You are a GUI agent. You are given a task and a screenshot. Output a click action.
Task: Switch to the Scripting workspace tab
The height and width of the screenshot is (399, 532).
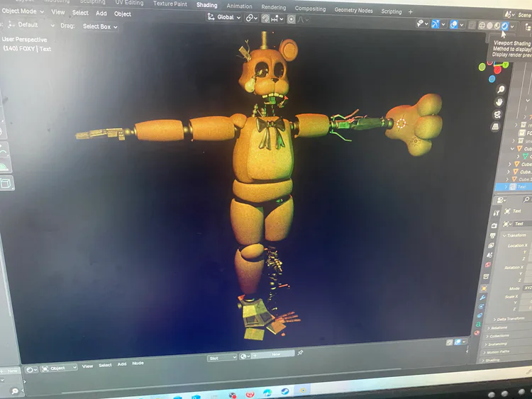(391, 11)
